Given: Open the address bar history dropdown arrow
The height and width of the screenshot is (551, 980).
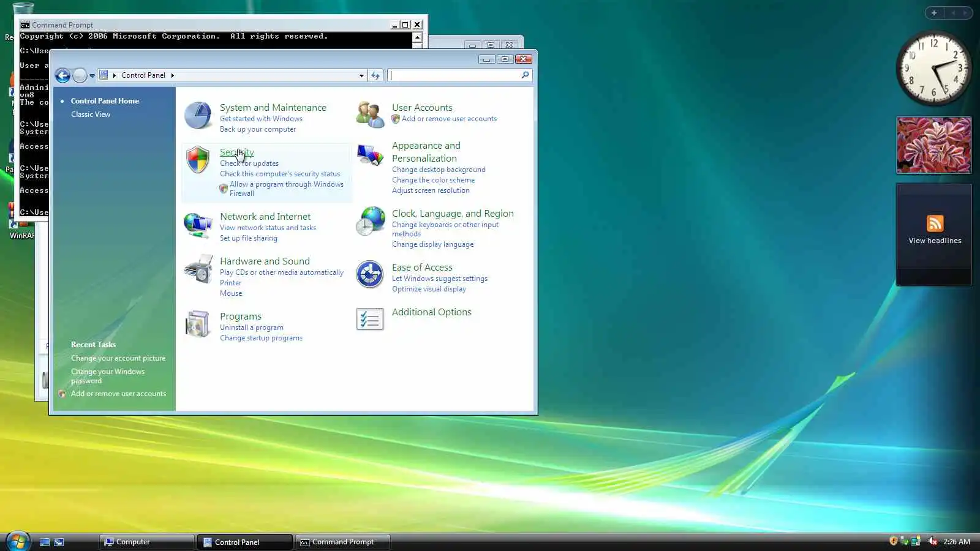Looking at the screenshot, I should 361,75.
